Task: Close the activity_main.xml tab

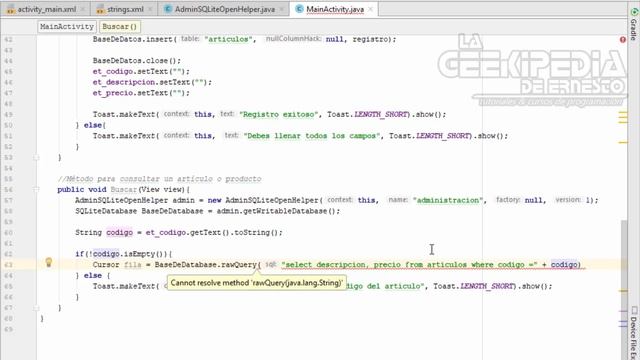Action: click(x=83, y=9)
